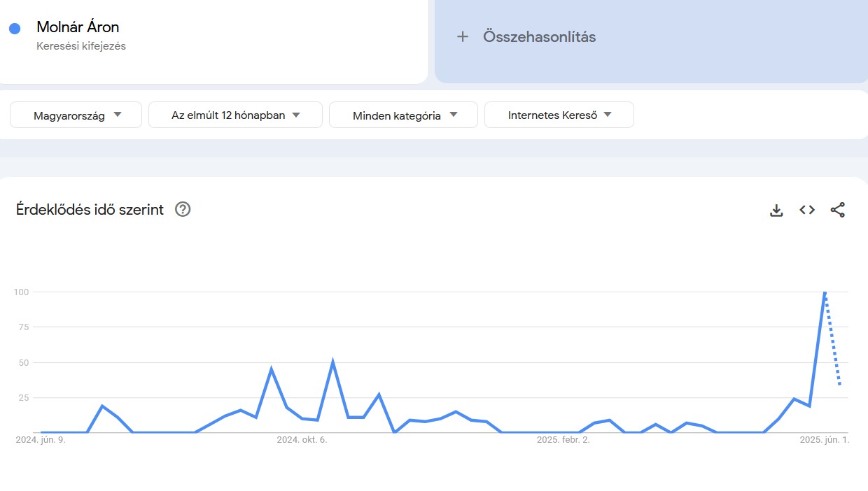Click the Keresési kifejezés label
Image resolution: width=868 pixels, height=491 pixels.
coord(80,46)
